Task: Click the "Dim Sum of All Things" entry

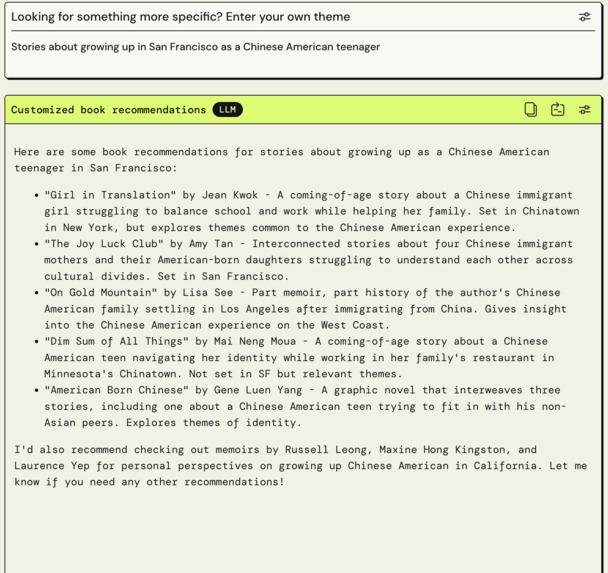Action: coord(299,358)
